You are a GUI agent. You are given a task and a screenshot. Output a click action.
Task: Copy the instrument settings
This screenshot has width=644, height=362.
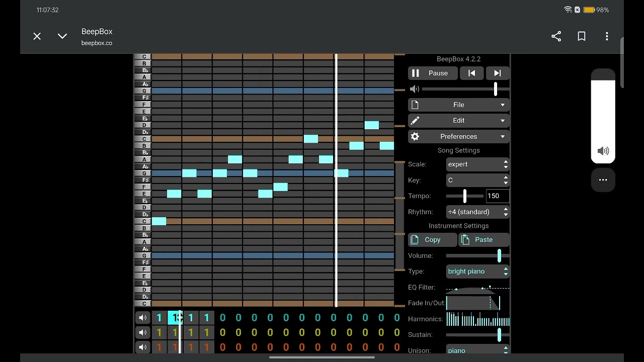coord(433,240)
